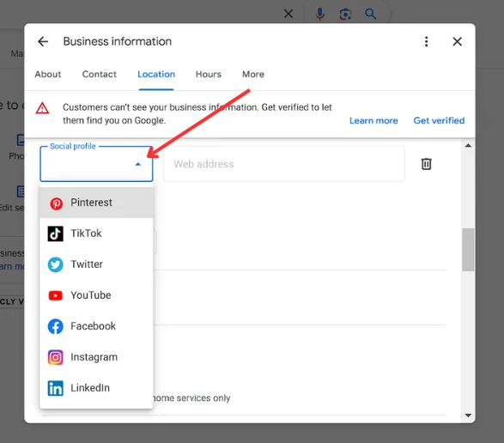This screenshot has width=504, height=443.
Task: Open the three-dot more options menu
Action: pyautogui.click(x=426, y=41)
